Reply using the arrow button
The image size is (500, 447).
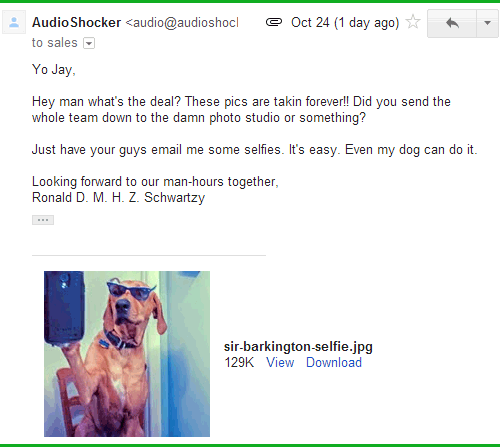[452, 23]
